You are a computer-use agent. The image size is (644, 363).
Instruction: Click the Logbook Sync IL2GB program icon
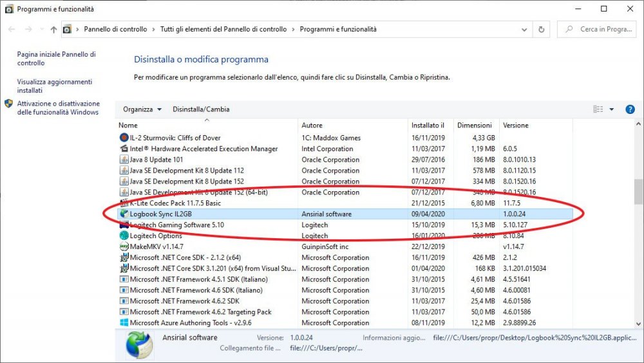coord(124,214)
